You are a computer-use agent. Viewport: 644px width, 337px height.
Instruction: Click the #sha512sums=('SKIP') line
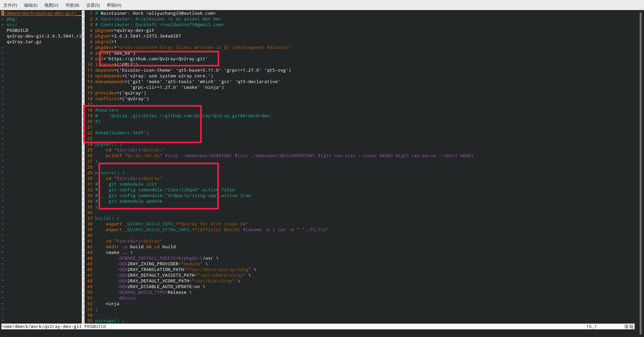click(x=122, y=133)
